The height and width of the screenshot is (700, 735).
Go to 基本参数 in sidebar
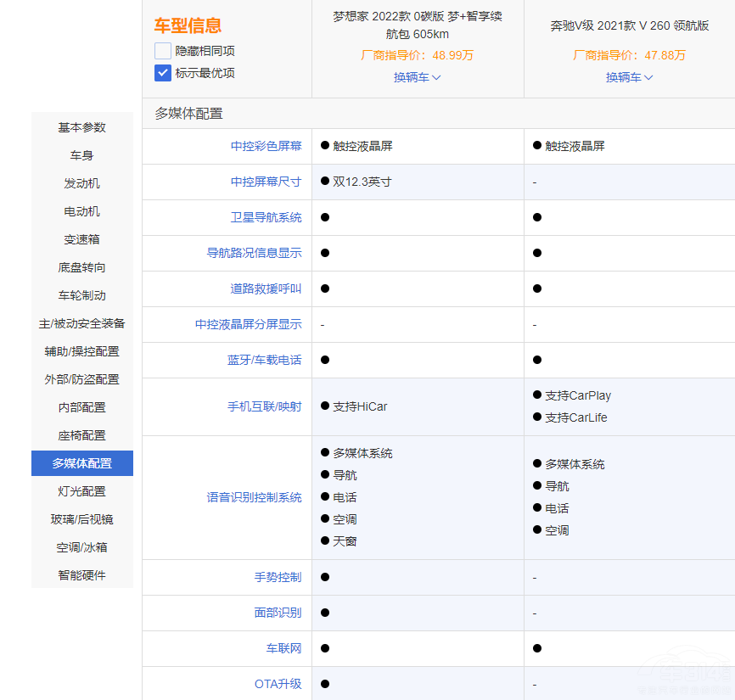[x=82, y=127]
